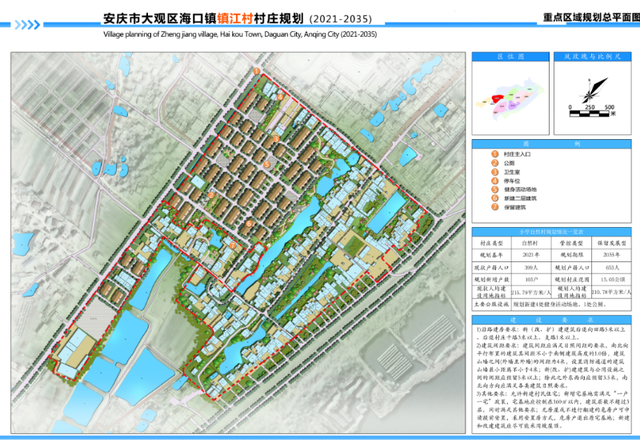This screenshot has width=640, height=442.
Task: Click legend circle 1 for 村庄主入口
Action: click(495, 154)
